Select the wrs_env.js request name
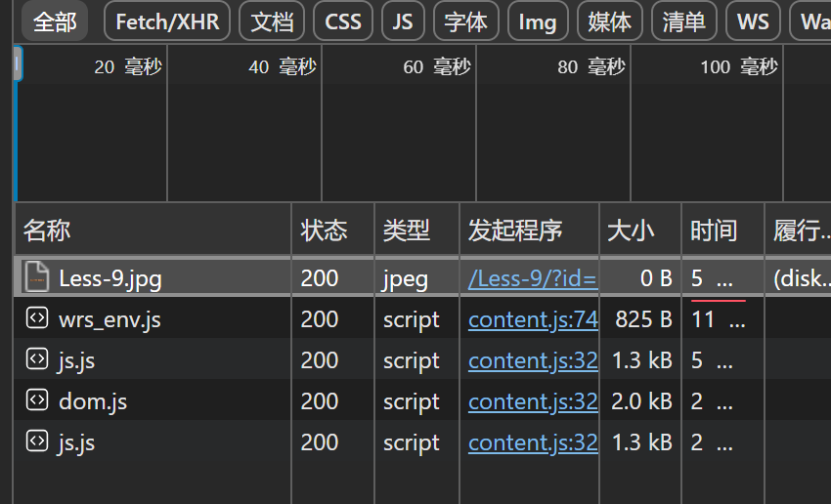 109,319
